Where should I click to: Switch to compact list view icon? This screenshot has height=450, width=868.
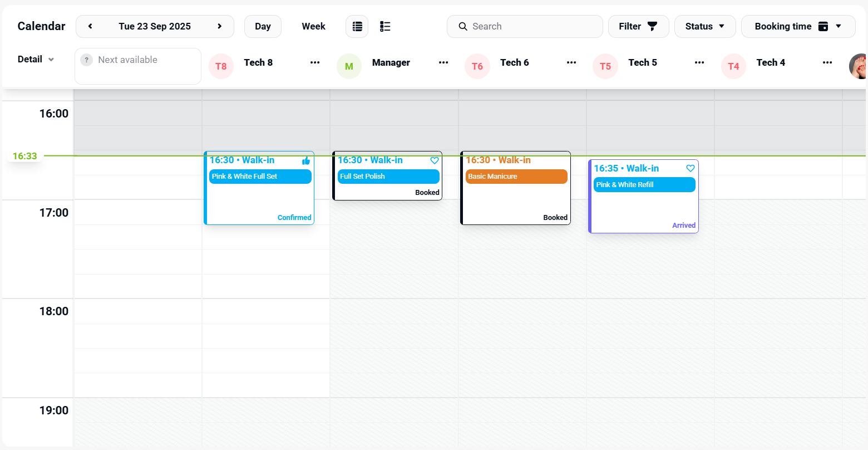(357, 26)
